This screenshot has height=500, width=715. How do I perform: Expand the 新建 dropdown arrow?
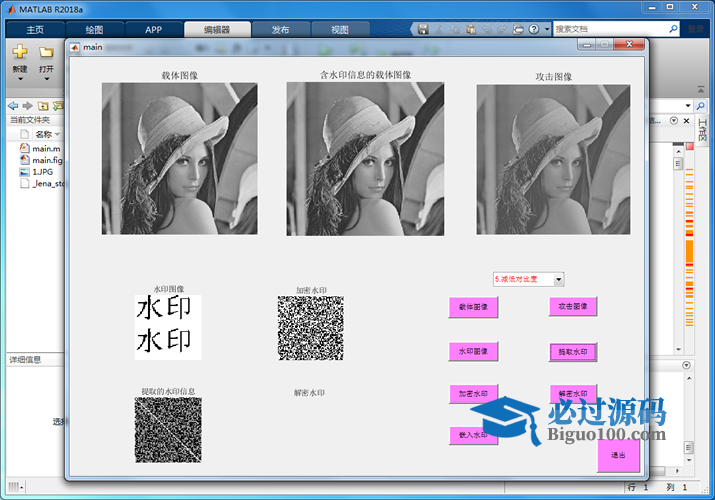coord(20,79)
